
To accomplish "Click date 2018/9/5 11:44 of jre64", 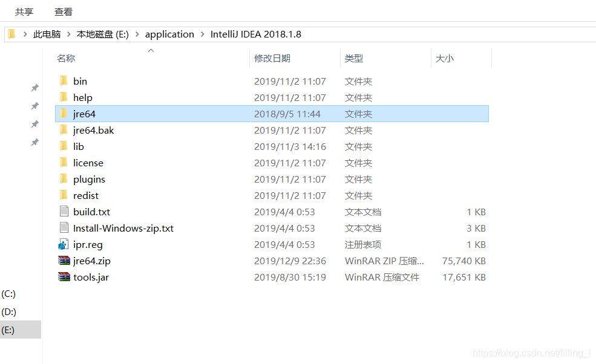I will tap(287, 114).
